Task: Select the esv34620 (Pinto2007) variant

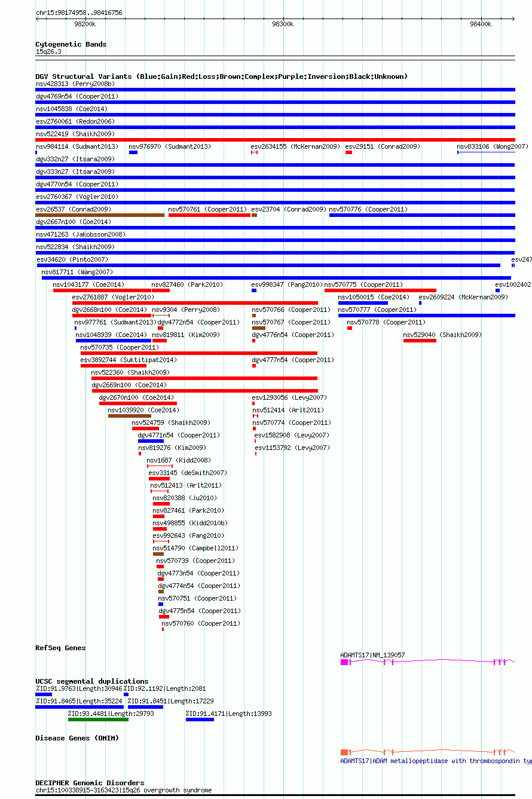Action: click(72, 259)
